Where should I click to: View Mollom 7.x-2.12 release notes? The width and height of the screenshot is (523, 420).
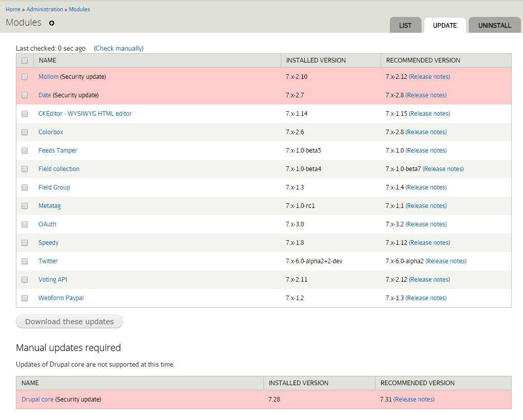click(x=429, y=77)
